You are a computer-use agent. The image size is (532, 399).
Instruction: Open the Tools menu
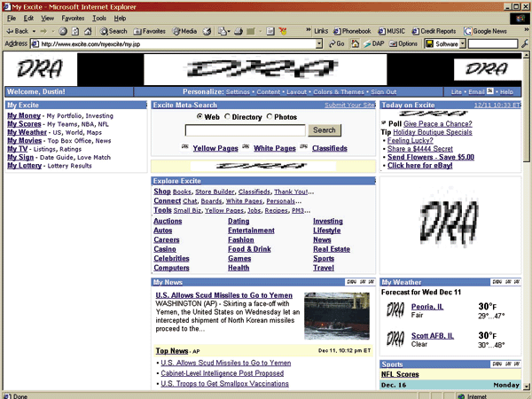pos(99,18)
